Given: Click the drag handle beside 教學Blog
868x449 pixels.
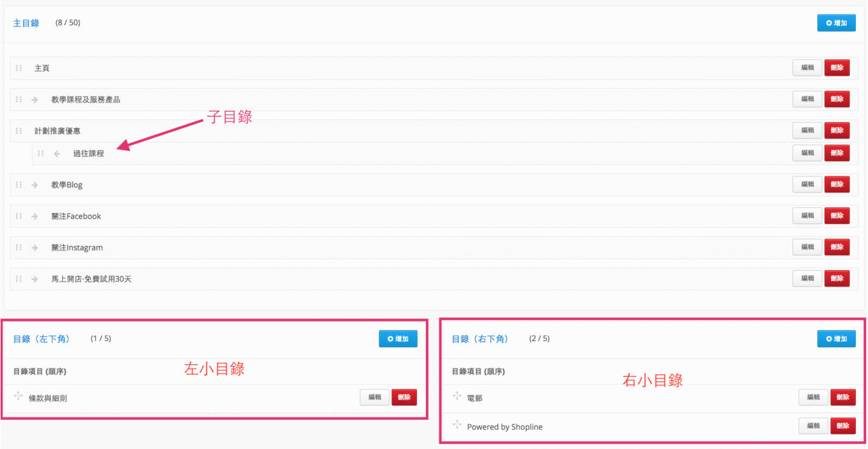Looking at the screenshot, I should pyautogui.click(x=19, y=185).
